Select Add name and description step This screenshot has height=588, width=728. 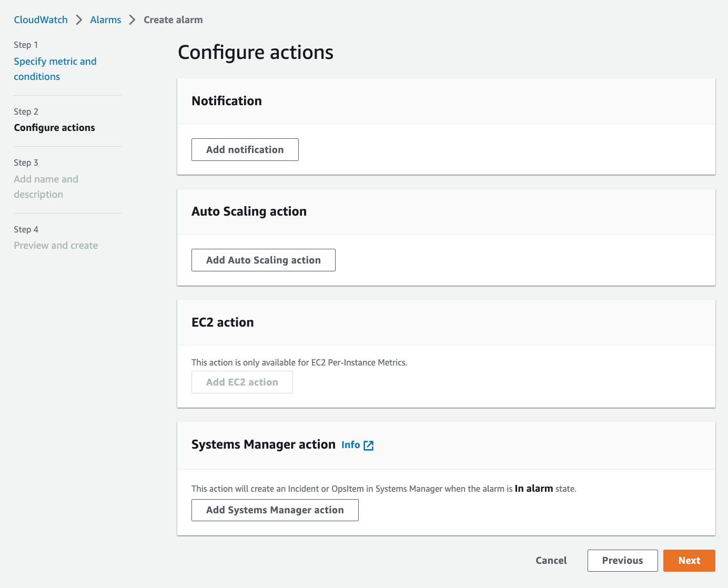pos(46,187)
